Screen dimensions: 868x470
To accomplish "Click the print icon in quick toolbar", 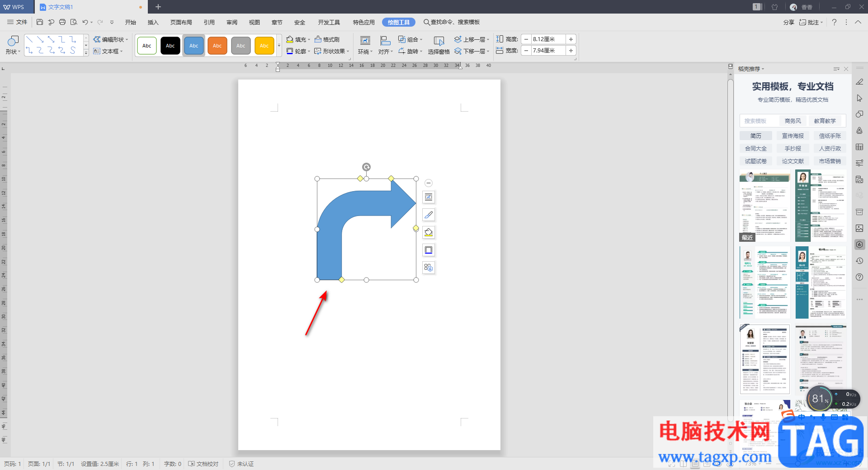I will 62,22.
